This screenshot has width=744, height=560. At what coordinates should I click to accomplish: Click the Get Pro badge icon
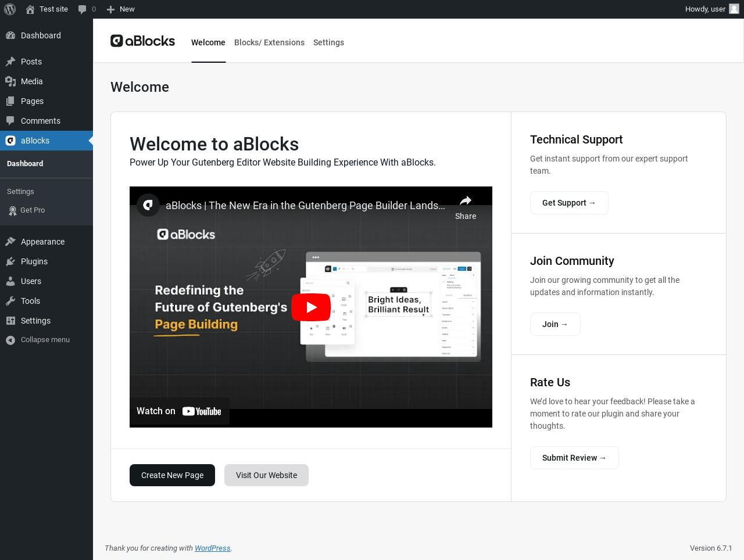[x=13, y=210]
